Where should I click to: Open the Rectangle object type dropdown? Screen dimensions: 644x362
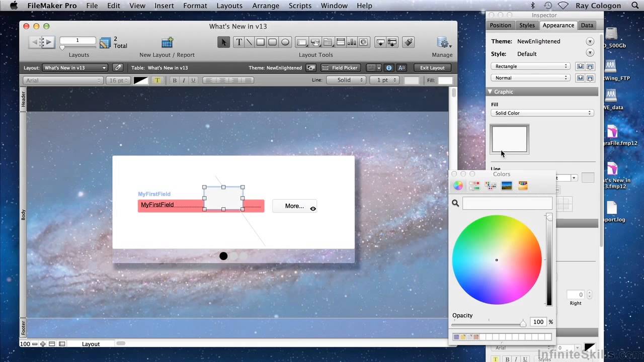click(530, 66)
